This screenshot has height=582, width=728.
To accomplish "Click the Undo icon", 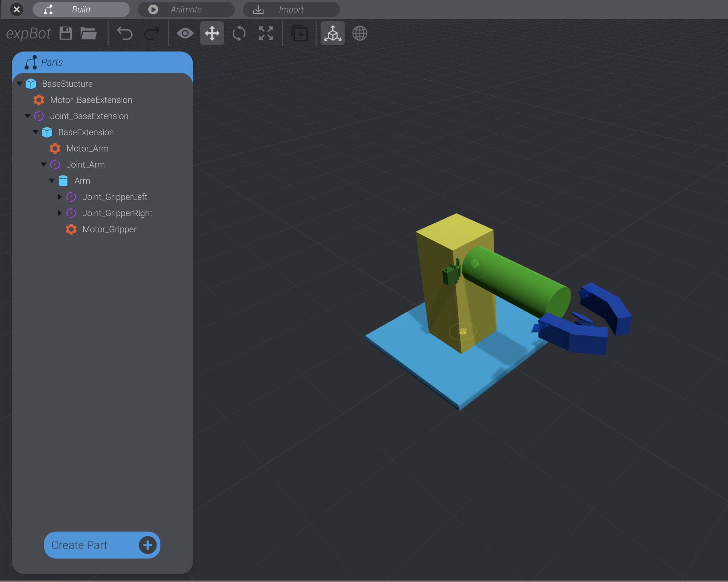I will (x=125, y=33).
